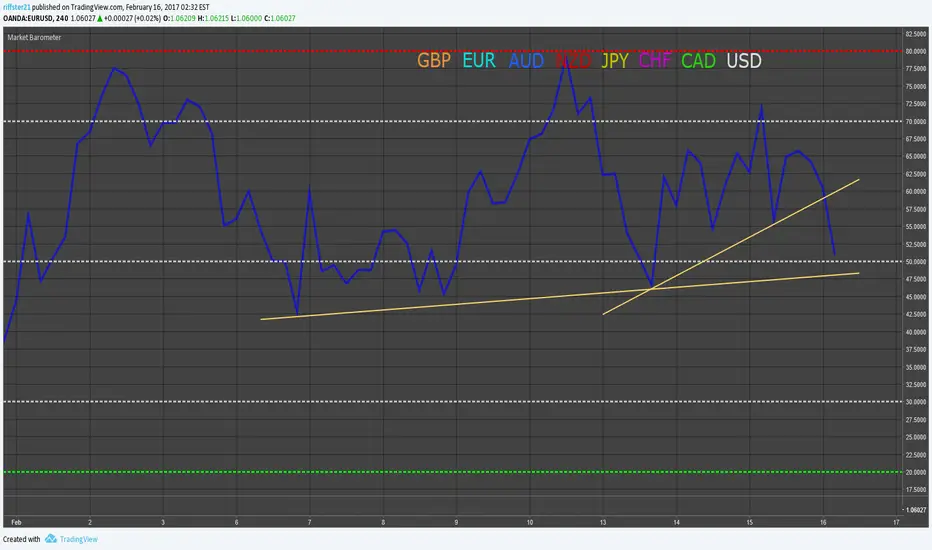Click date label 13 on time axis

[603, 522]
